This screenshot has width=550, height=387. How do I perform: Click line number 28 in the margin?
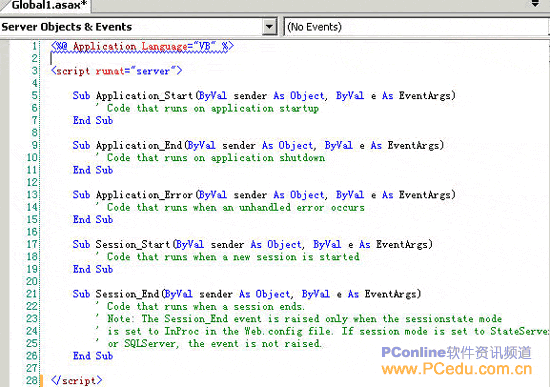point(32,380)
